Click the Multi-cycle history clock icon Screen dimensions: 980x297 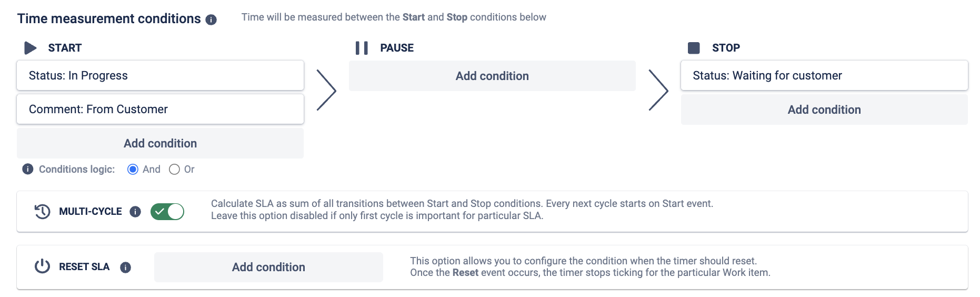pyautogui.click(x=42, y=211)
